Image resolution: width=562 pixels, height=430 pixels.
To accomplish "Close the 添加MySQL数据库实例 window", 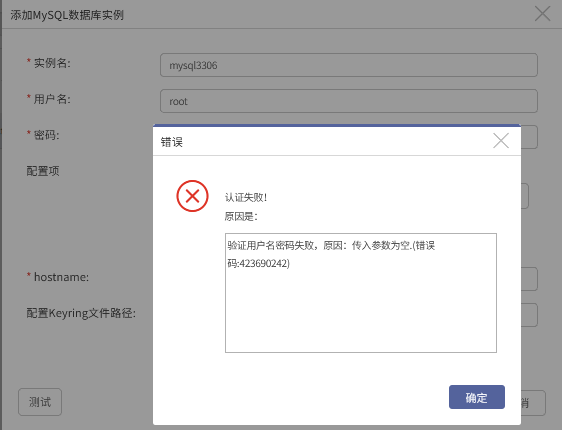I will pos(542,14).
